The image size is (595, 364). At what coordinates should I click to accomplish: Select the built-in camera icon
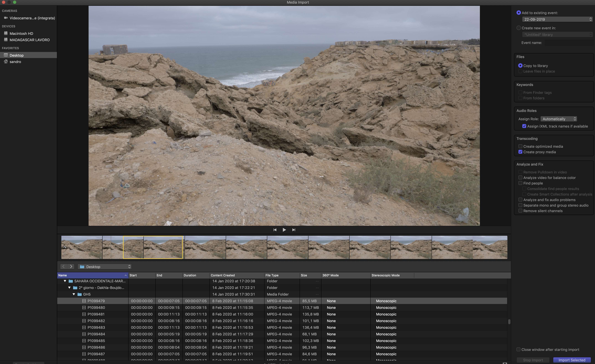6,18
